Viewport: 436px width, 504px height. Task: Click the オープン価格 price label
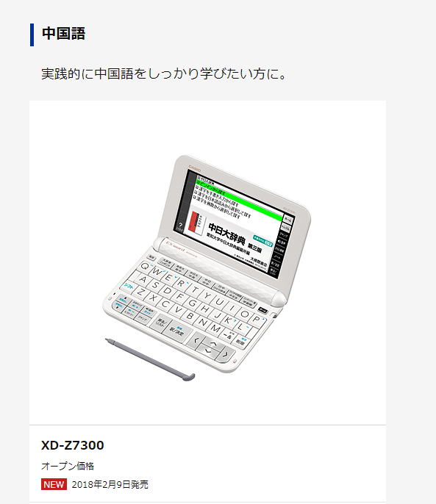[68, 466]
